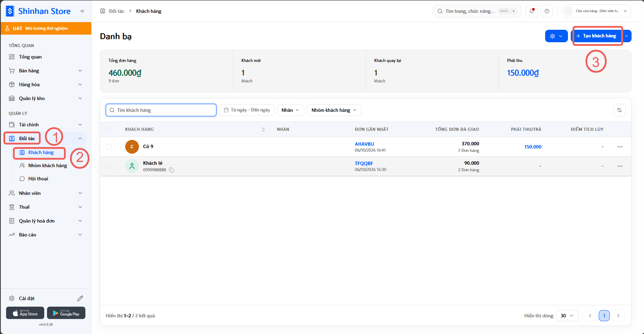Image resolution: width=644 pixels, height=334 pixels.
Task: Click the Cô 9 avatar circle
Action: [132, 147]
